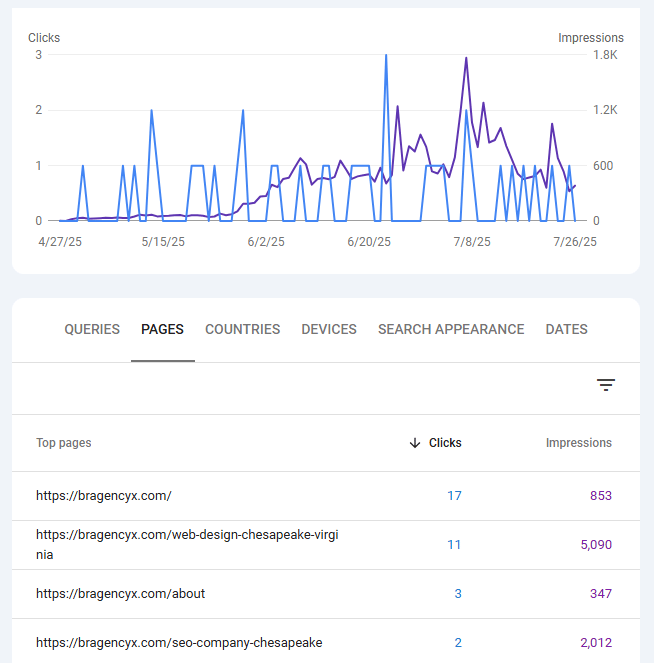The image size is (654, 663).
Task: Click the Clicks axis title on chart
Action: pos(44,38)
